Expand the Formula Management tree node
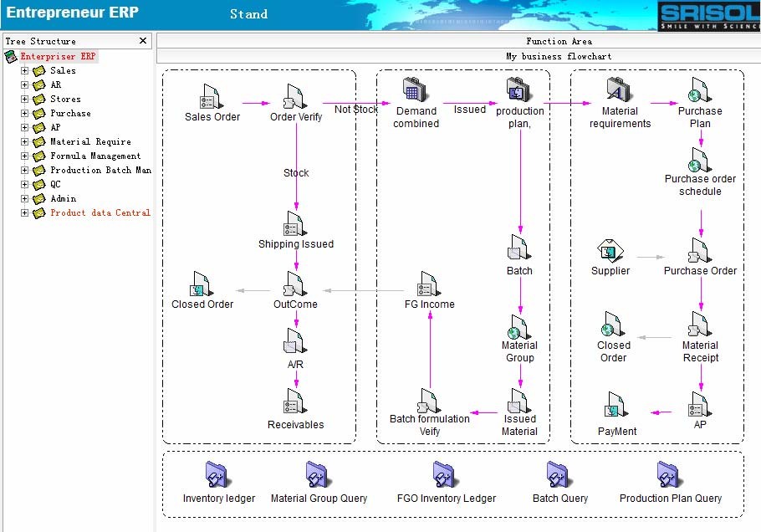 [x=24, y=156]
